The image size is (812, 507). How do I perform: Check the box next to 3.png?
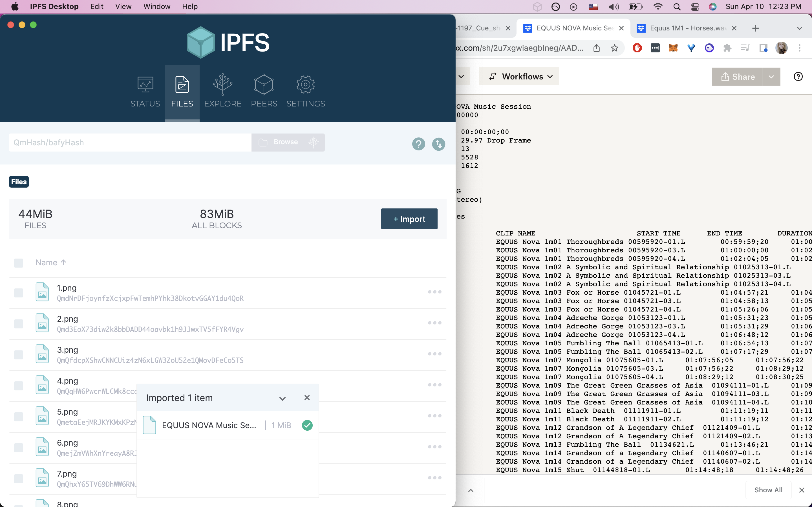click(18, 355)
